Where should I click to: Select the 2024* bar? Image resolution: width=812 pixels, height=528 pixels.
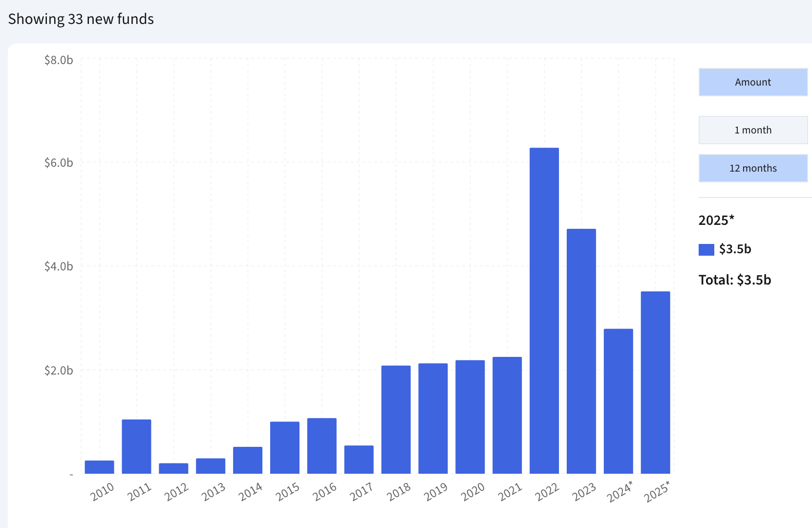pos(618,401)
